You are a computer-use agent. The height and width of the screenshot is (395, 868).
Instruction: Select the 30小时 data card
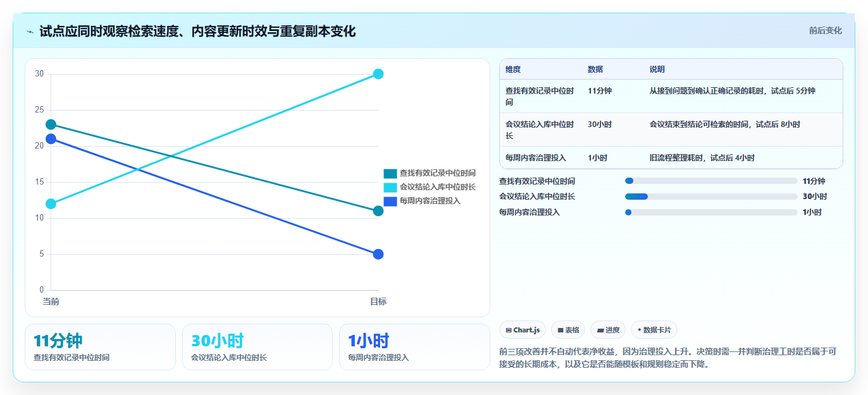pos(257,347)
